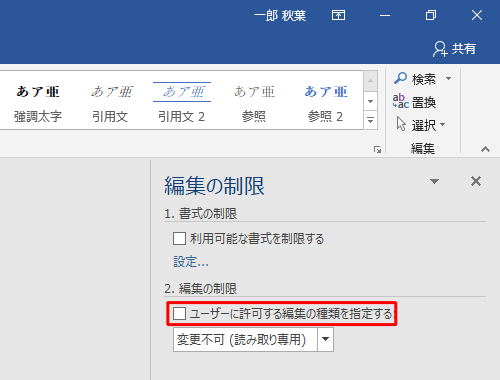Open ribbon display options icon
This screenshot has width=500, height=380.
(338, 15)
